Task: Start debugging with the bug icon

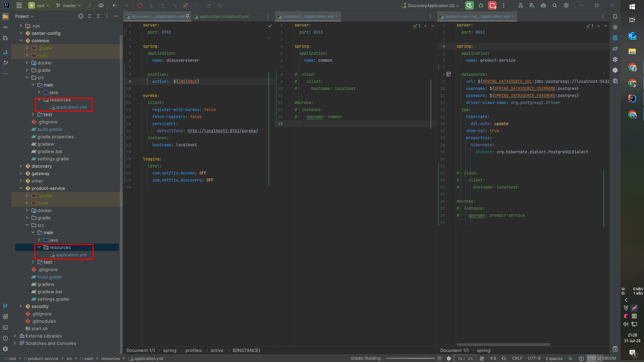Action: [481, 5]
